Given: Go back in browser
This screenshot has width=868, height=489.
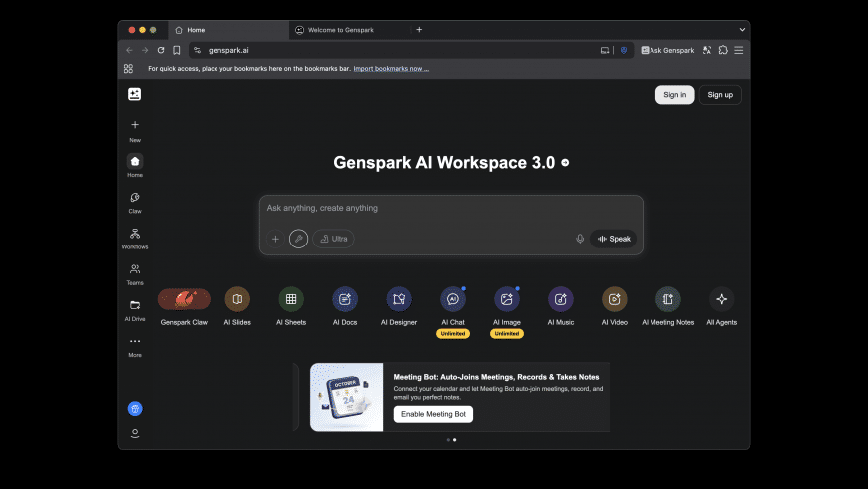Looking at the screenshot, I should [129, 50].
